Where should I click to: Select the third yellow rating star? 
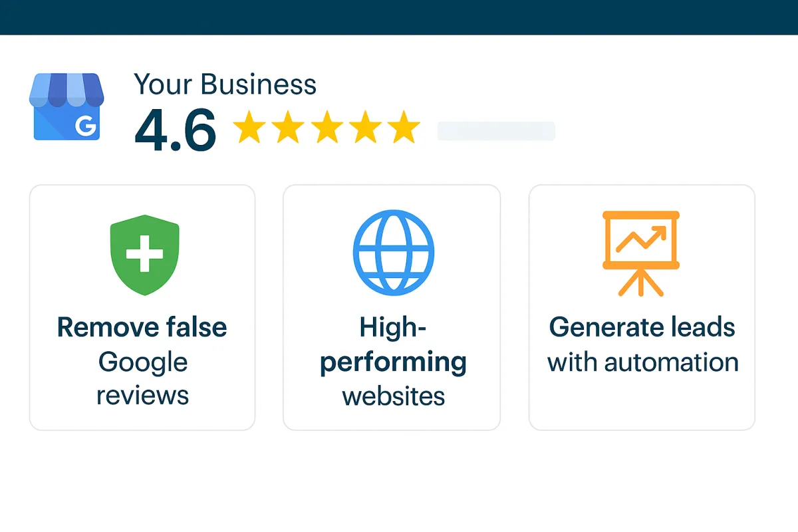click(327, 128)
